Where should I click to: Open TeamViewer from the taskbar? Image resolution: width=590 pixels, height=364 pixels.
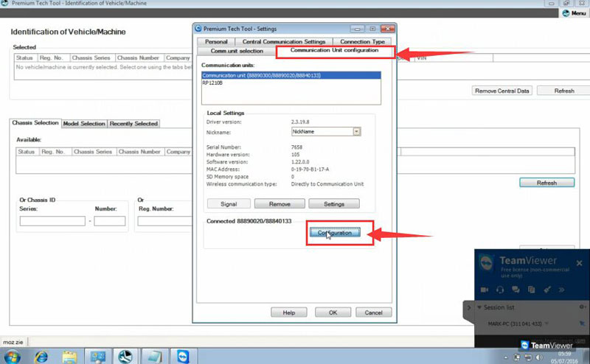(183, 356)
